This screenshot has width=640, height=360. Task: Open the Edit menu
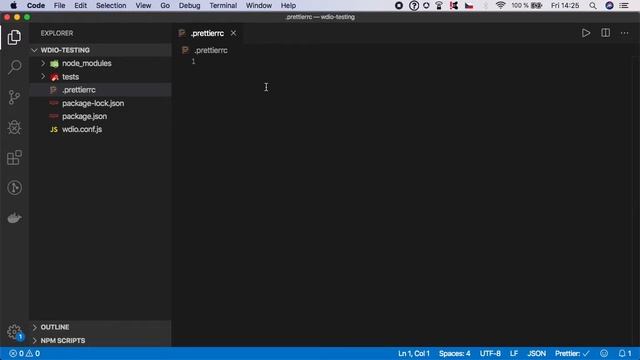[80, 6]
